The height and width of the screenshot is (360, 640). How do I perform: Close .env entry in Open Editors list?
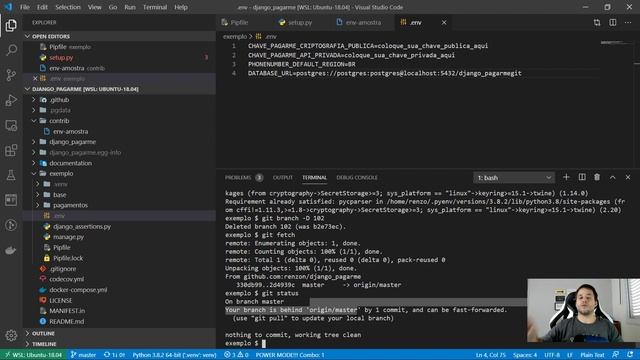pyautogui.click(x=35, y=78)
